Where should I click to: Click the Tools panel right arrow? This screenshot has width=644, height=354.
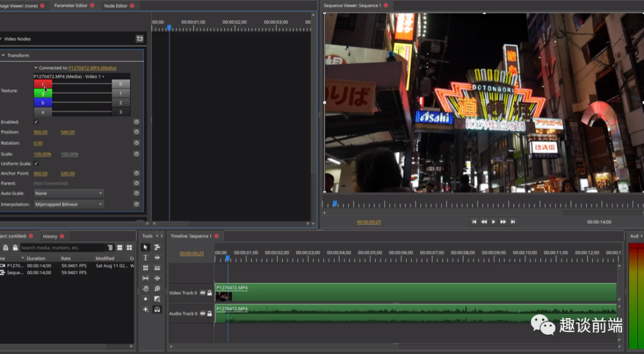[x=162, y=236]
